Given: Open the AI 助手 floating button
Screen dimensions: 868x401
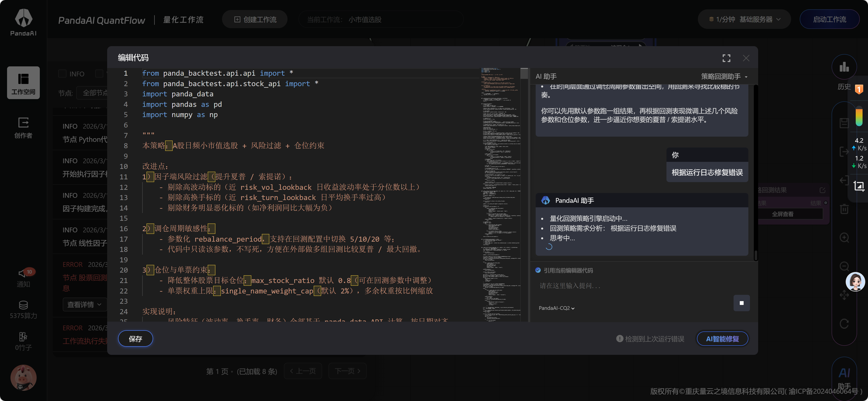Looking at the screenshot, I should point(844,379).
